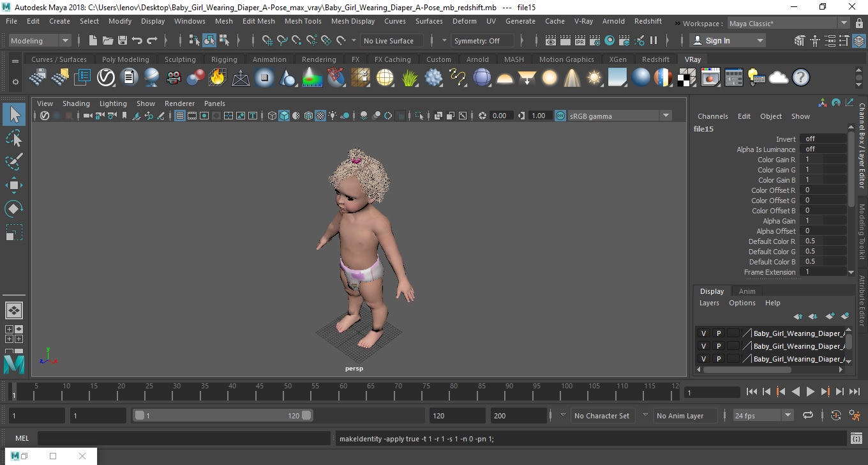Toggle visibility V of first display layer

click(x=704, y=333)
